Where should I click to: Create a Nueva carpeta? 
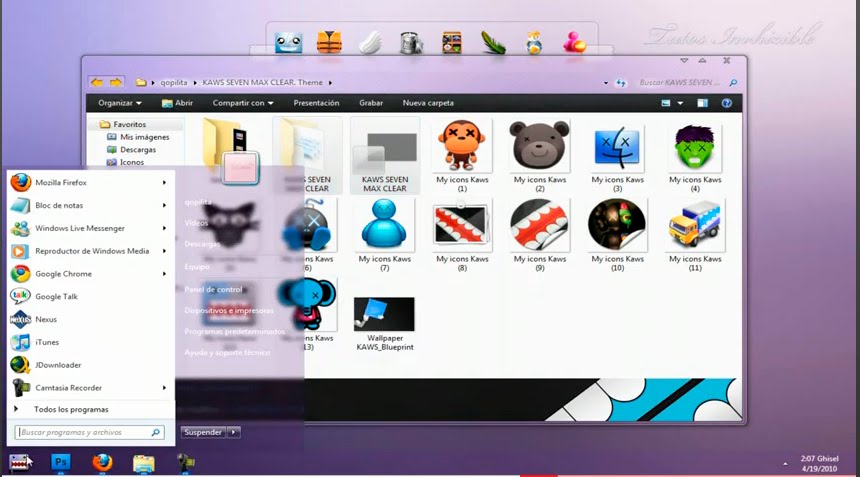[x=428, y=103]
